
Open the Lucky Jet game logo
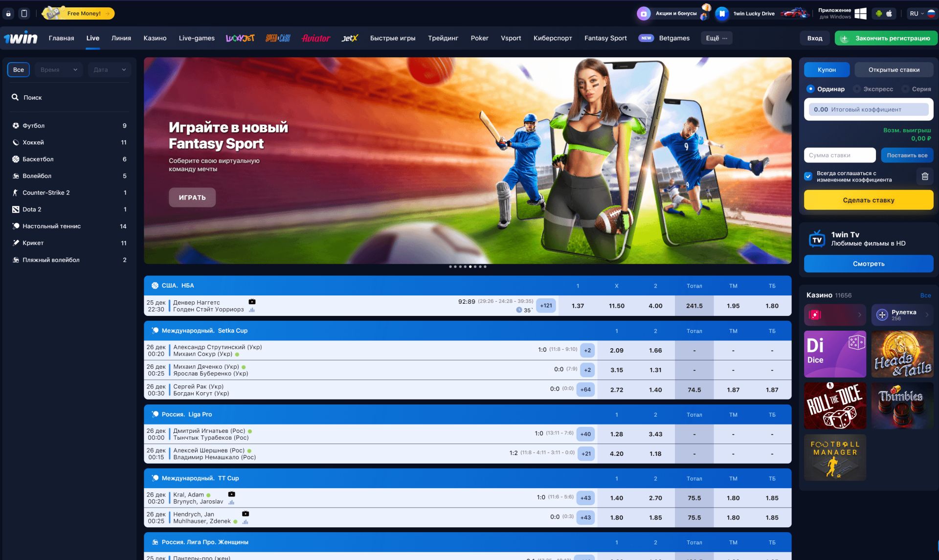click(x=240, y=38)
